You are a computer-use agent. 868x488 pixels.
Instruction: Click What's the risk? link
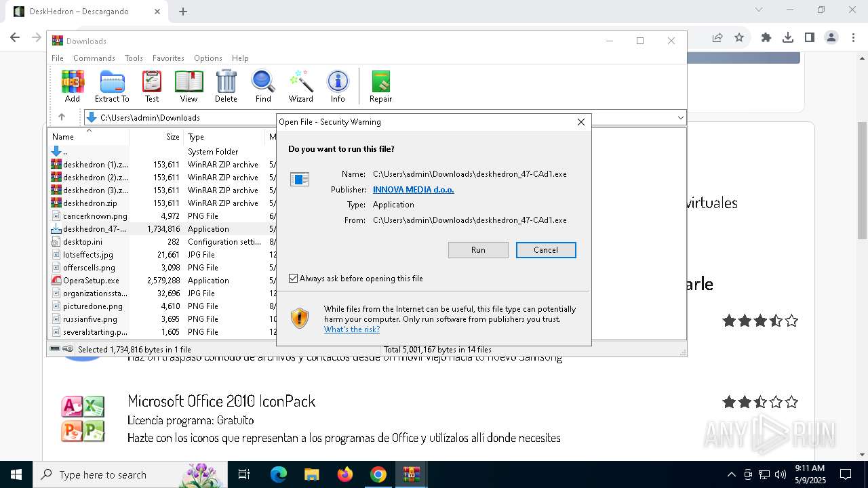tap(352, 329)
